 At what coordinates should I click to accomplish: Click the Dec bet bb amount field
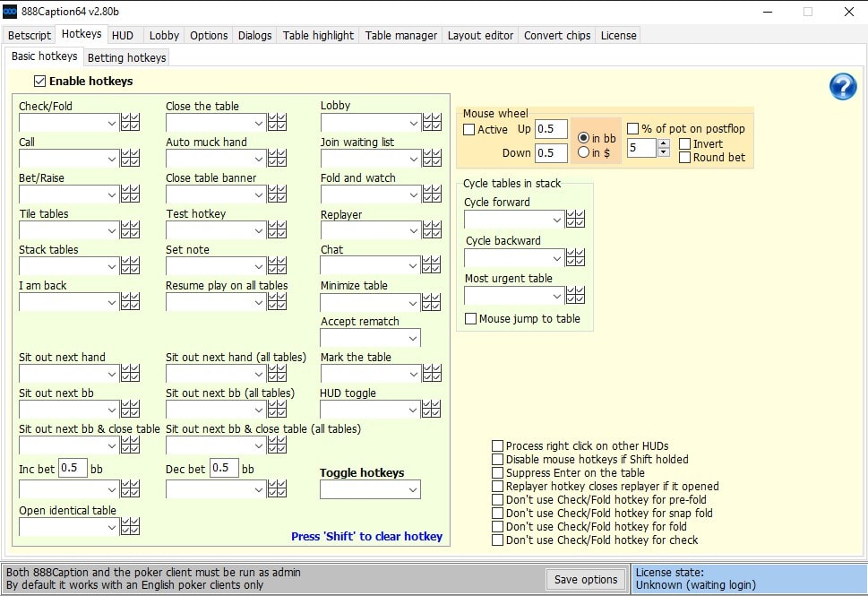click(224, 468)
